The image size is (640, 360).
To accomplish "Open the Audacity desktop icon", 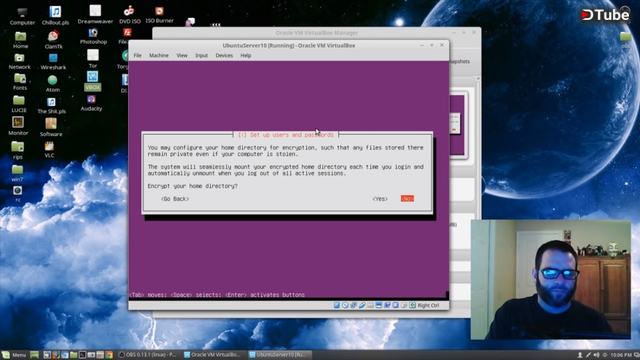I will 91,103.
